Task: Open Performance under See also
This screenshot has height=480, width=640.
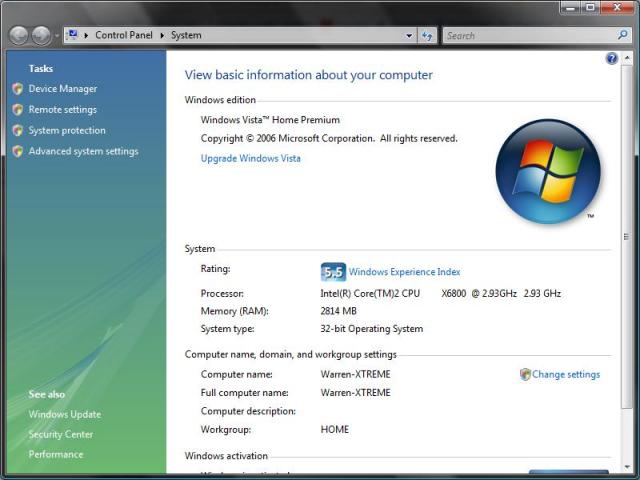Action: tap(56, 454)
